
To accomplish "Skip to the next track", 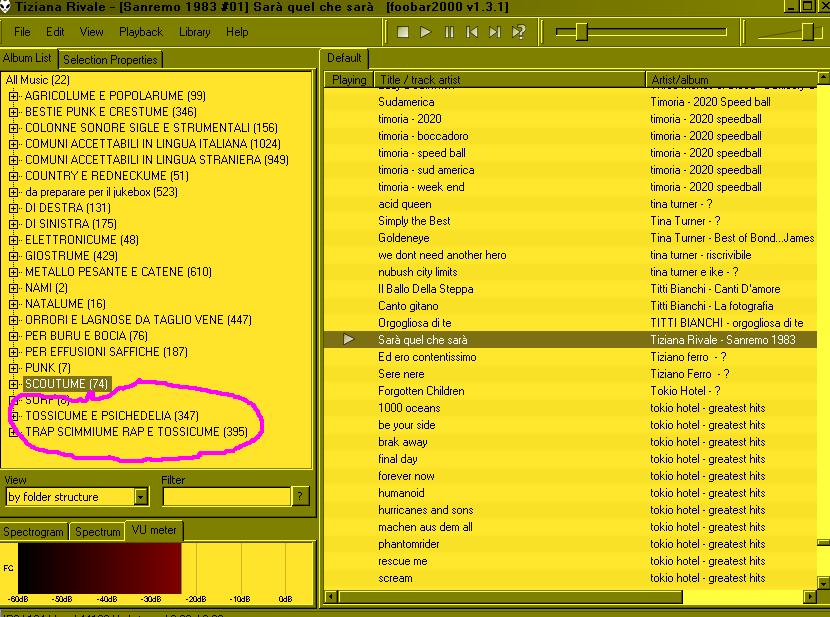I will click(x=495, y=32).
